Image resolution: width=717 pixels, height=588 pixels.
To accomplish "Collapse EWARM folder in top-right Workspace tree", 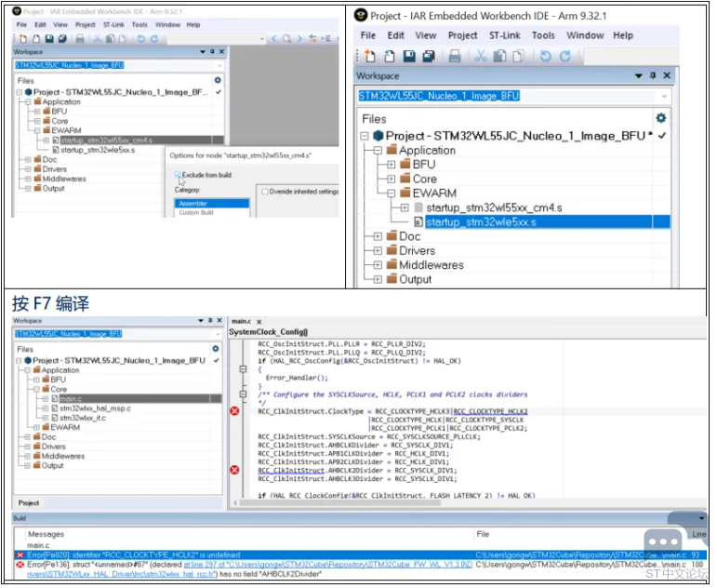I will 391,194.
